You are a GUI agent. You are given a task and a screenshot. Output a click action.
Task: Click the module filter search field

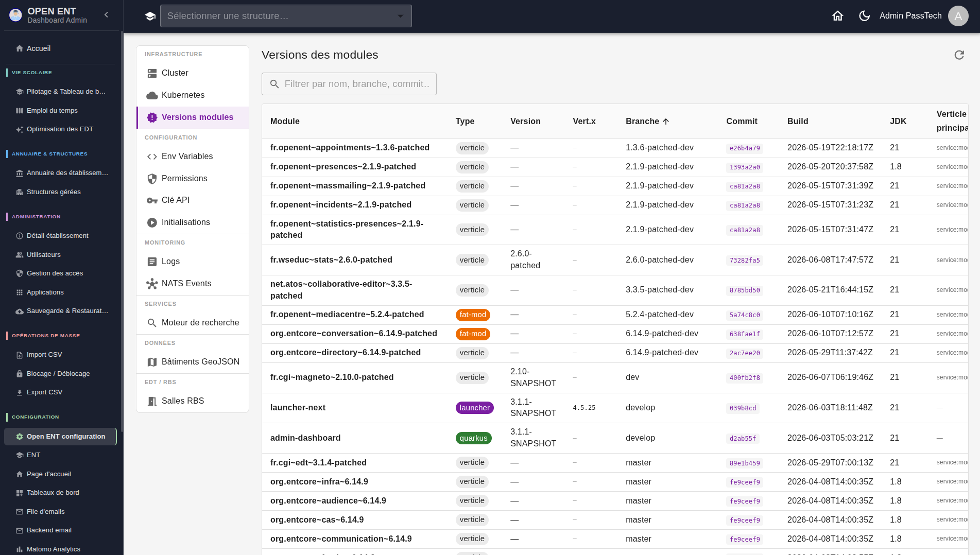(x=349, y=84)
